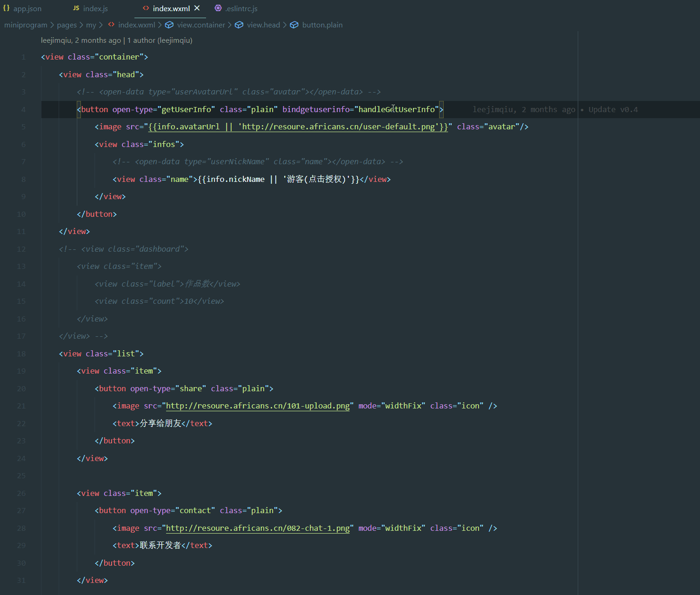Viewport: 700px width, 595px height.
Task: Click 'list' class value on line 18
Action: [x=126, y=354]
